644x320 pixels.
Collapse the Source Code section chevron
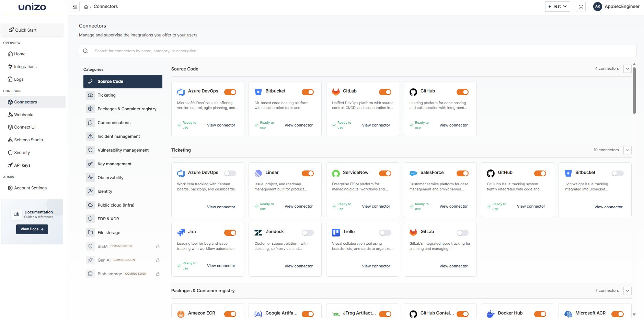[628, 69]
